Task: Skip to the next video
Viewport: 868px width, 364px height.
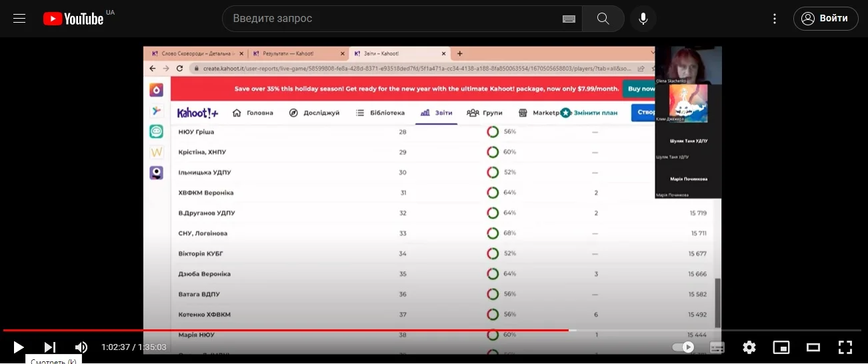Action: (x=50, y=347)
